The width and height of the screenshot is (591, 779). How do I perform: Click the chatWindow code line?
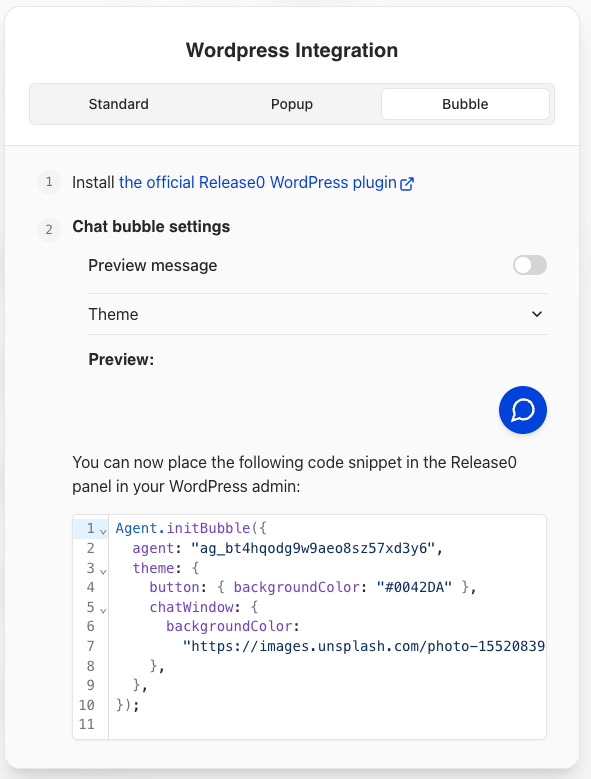point(204,607)
